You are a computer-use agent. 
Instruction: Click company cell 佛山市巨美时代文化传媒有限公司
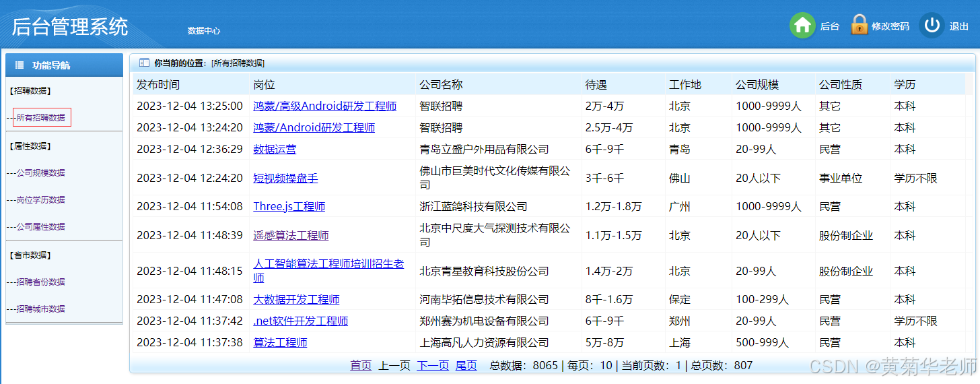pos(495,178)
